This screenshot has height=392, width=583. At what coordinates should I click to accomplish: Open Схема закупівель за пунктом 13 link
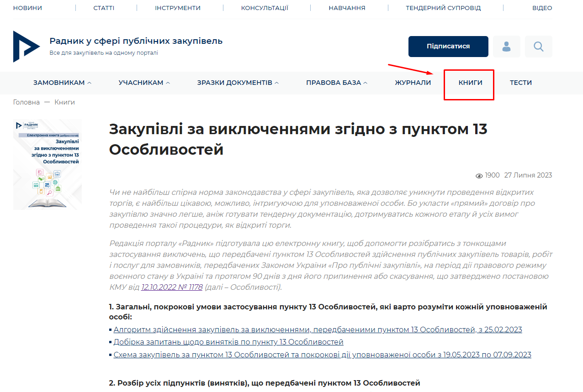point(323,355)
